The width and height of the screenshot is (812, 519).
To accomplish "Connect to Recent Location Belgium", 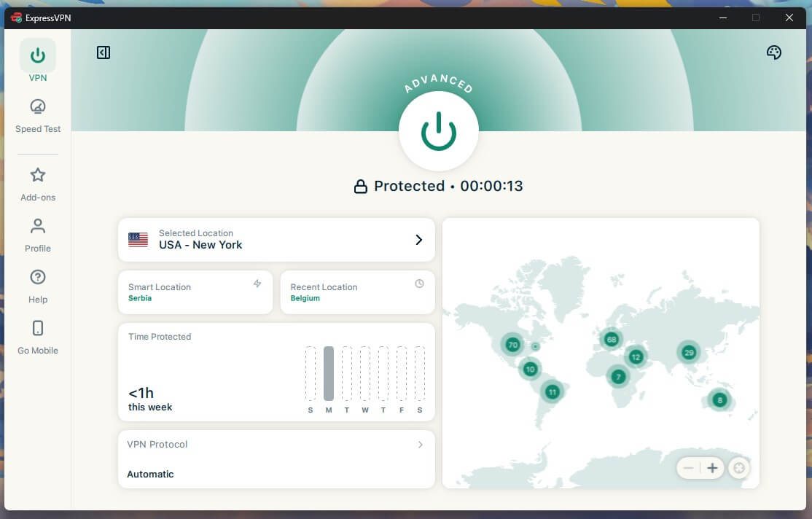I will (x=357, y=292).
